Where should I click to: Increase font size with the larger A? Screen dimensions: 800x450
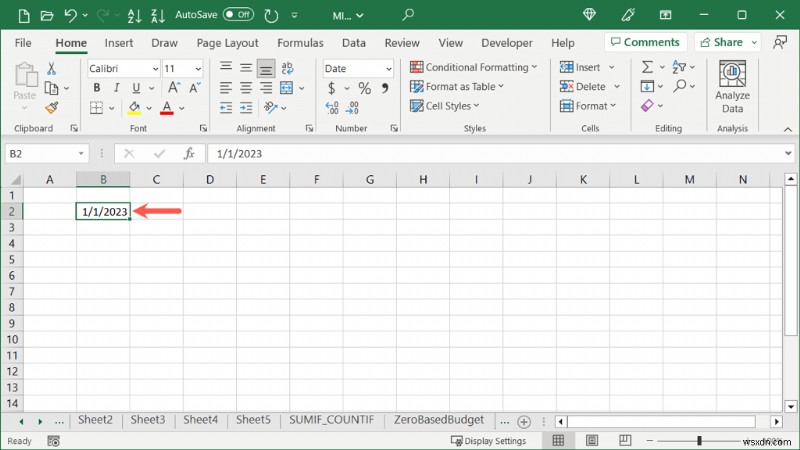pos(173,88)
